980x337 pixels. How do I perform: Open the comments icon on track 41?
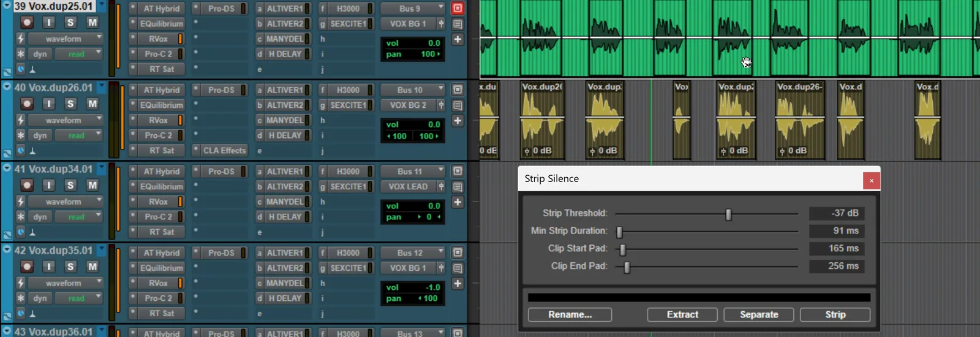(x=458, y=187)
